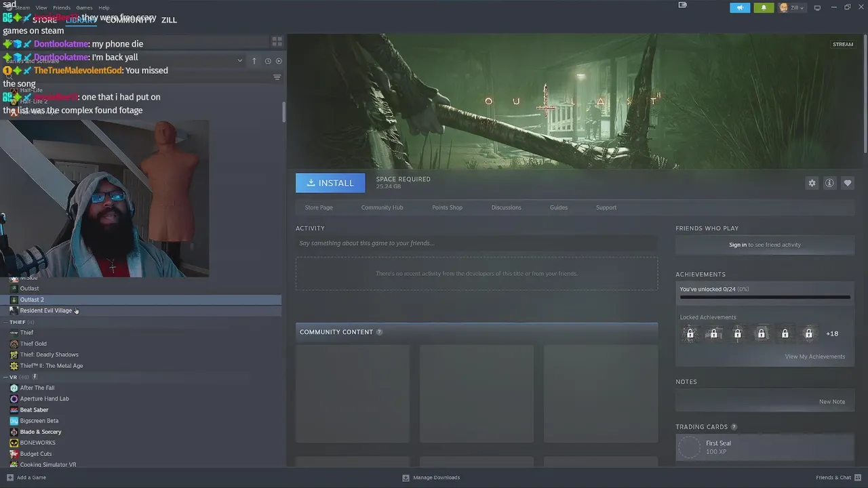The width and height of the screenshot is (868, 488).
Task: Click the +18 more achievements label
Action: pyautogui.click(x=832, y=333)
